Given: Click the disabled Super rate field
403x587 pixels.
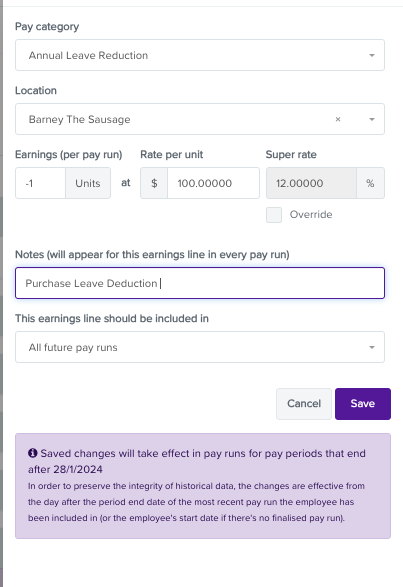Looking at the screenshot, I should tap(311, 183).
